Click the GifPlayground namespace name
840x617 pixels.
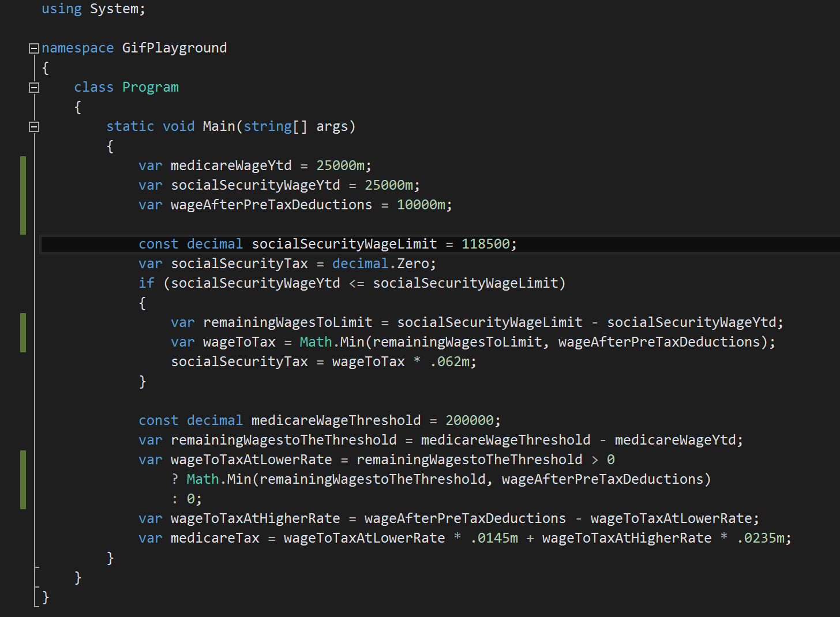174,48
